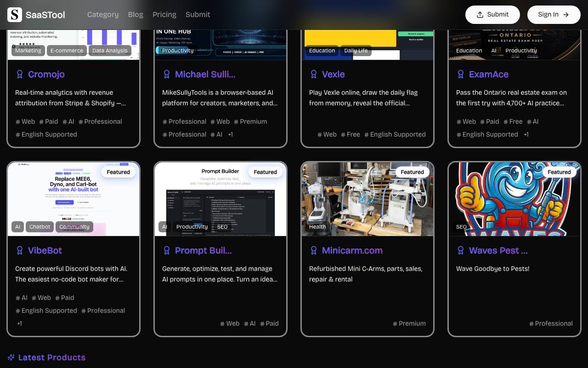588x368 pixels.
Task: Open the Minicarm.com product link
Action: click(x=352, y=250)
